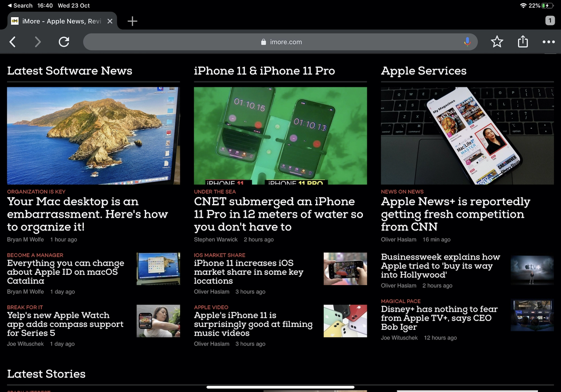Open Disney+ Mandalorian screen thumbnail
This screenshot has width=561, height=392.
click(532, 315)
